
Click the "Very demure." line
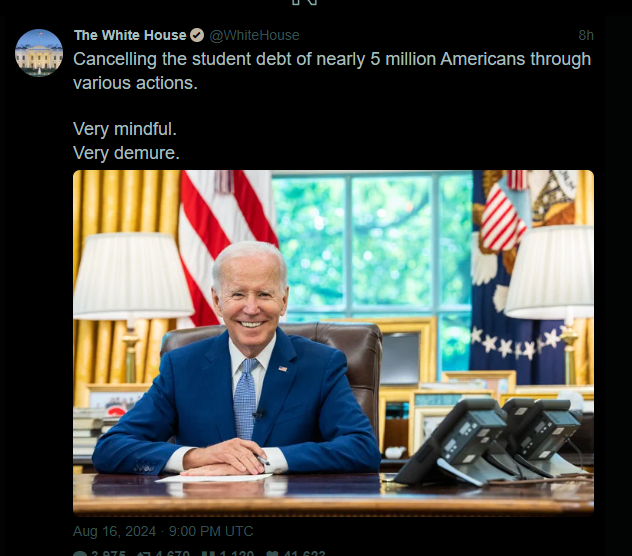[126, 153]
